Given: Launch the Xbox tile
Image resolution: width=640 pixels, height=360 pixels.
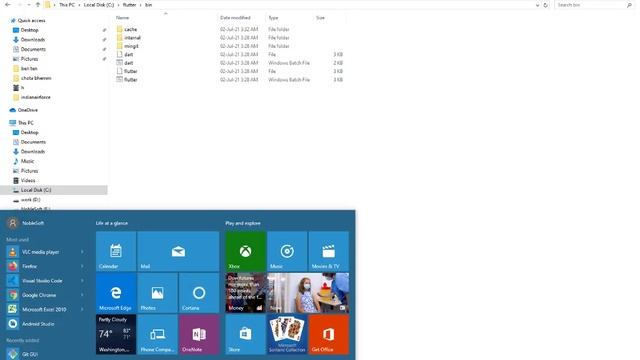Looking at the screenshot, I should [x=245, y=251].
